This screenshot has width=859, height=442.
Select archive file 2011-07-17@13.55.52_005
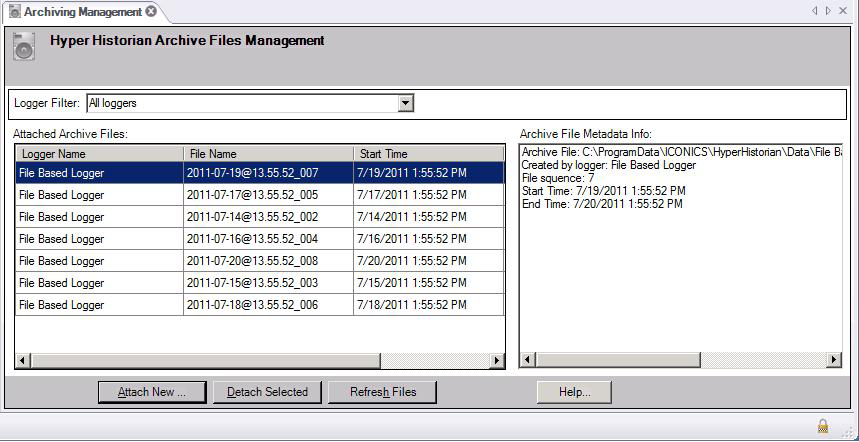point(252,195)
